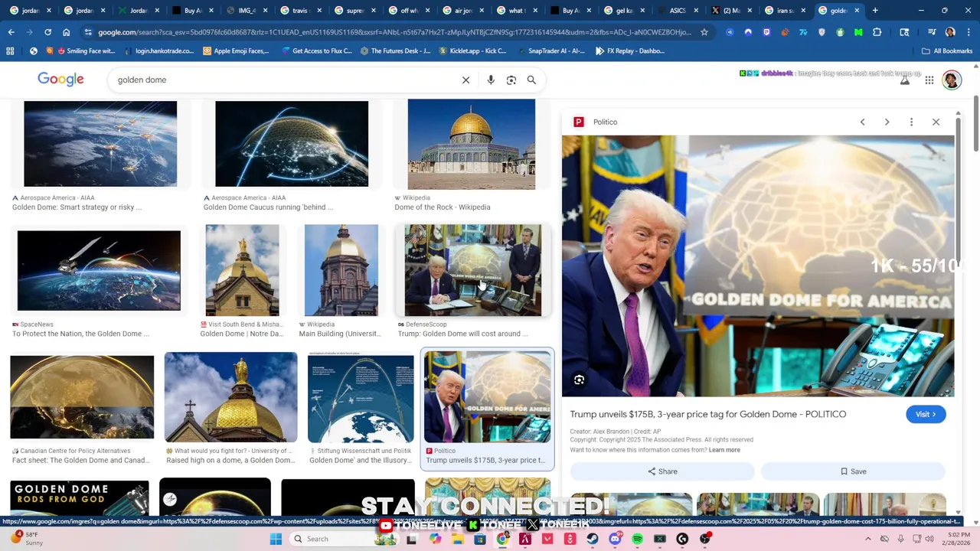The height and width of the screenshot is (551, 980).
Task: Click the address bar URL
Action: pyautogui.click(x=394, y=32)
